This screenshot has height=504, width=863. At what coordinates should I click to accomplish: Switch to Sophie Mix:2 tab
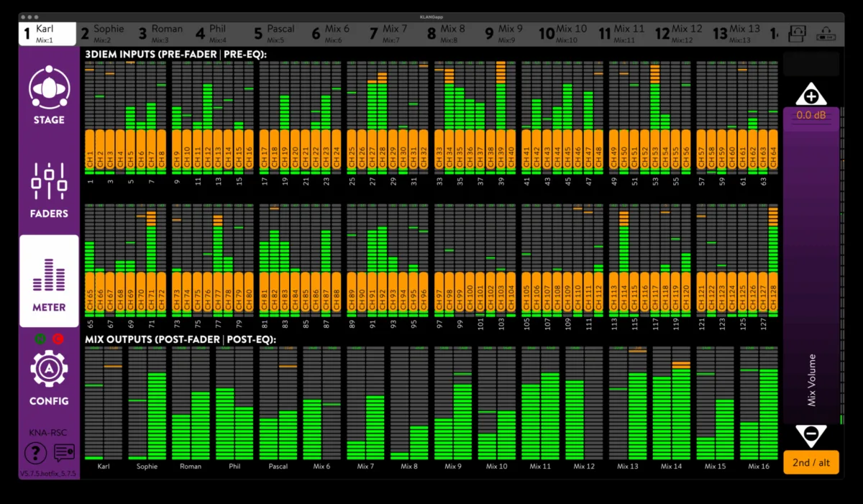(104, 34)
